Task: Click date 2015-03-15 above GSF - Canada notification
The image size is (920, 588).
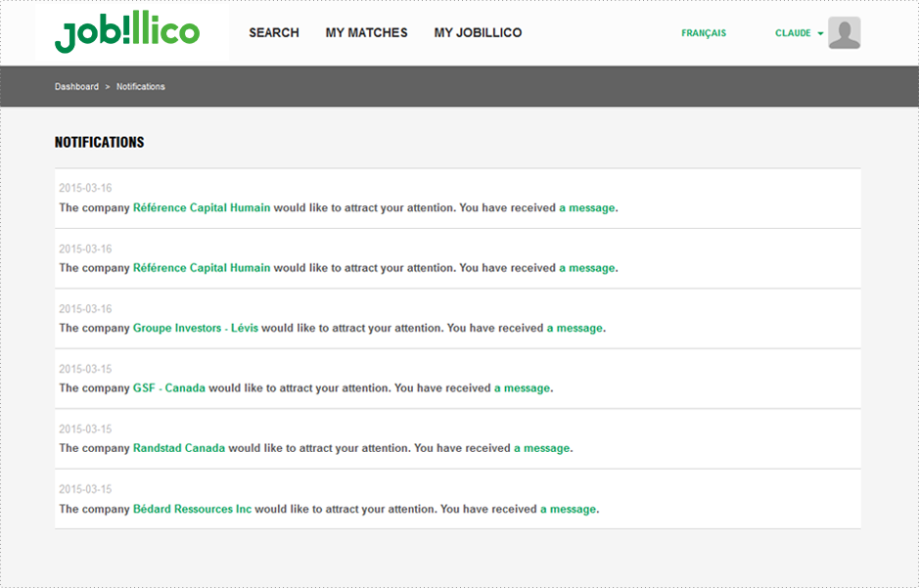Action: point(85,369)
